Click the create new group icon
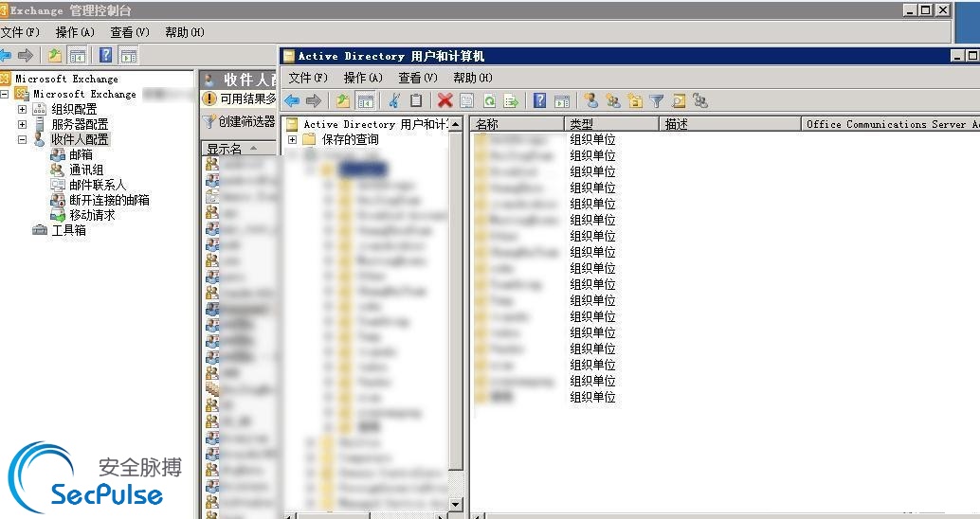The height and width of the screenshot is (519, 980). tap(613, 100)
